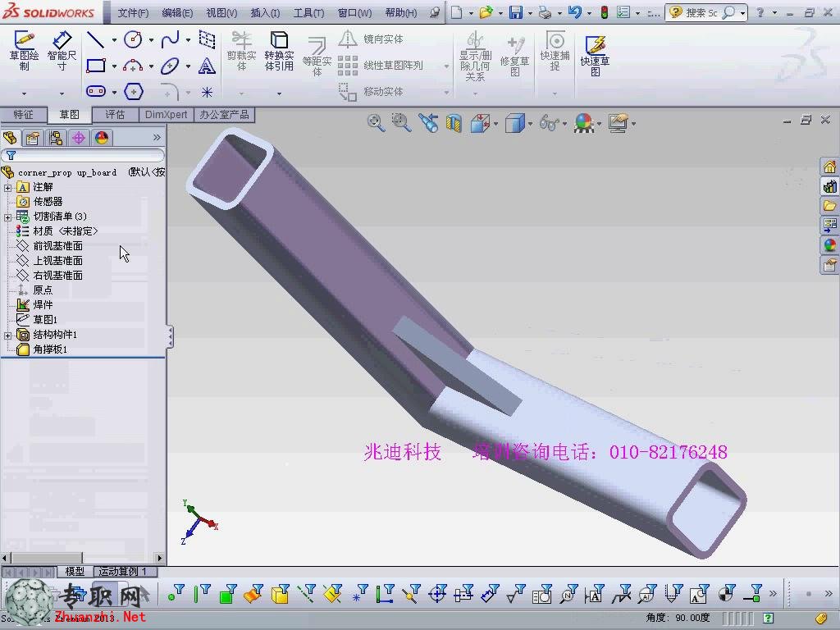Viewport: 840px width, 630px height.
Task: Open the 快速草图 rapid sketch tool
Action: pyautogui.click(x=595, y=55)
